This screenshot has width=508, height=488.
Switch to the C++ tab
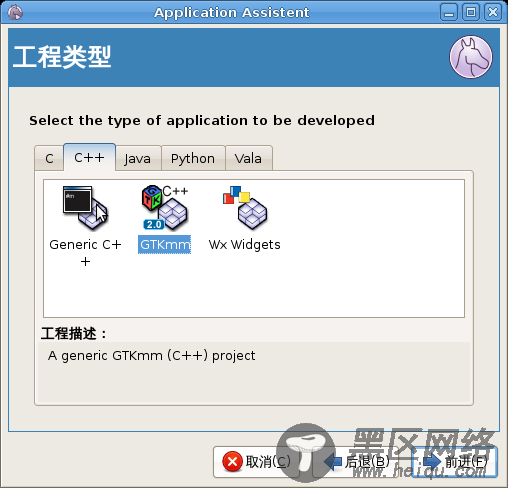[89, 157]
